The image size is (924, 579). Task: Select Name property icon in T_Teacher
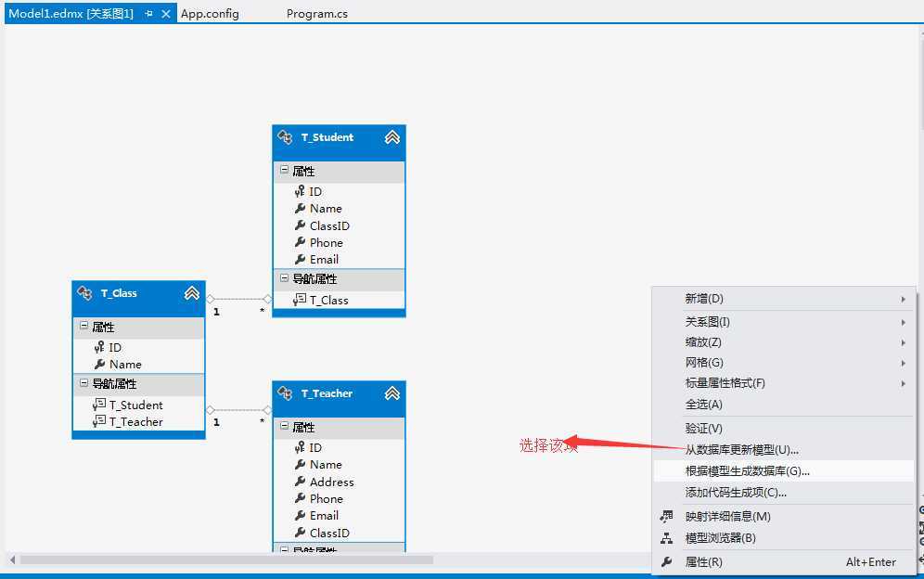(x=300, y=465)
